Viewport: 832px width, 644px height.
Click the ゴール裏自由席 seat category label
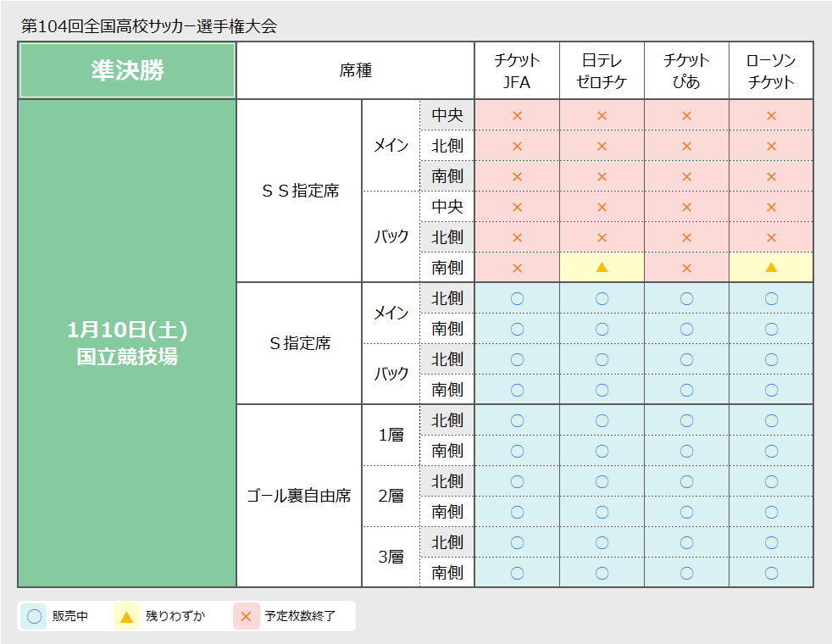coord(299,496)
